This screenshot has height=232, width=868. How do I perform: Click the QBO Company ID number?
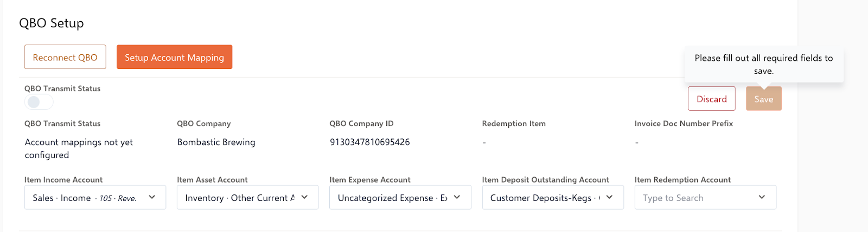click(x=369, y=142)
